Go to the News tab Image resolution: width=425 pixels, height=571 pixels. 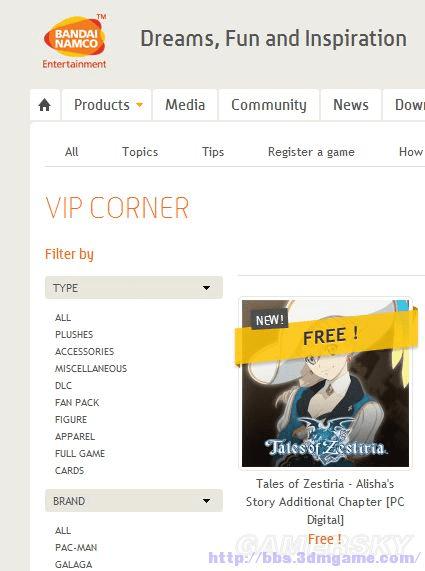[351, 105]
